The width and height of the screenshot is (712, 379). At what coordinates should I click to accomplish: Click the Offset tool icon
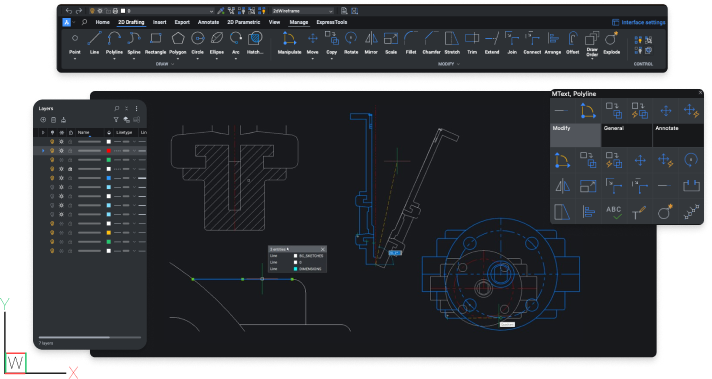point(573,43)
